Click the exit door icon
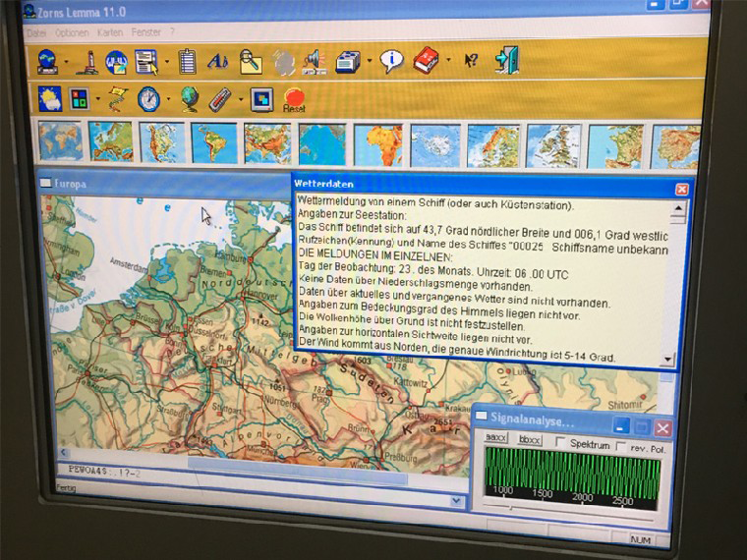The width and height of the screenshot is (747, 560). [x=506, y=60]
